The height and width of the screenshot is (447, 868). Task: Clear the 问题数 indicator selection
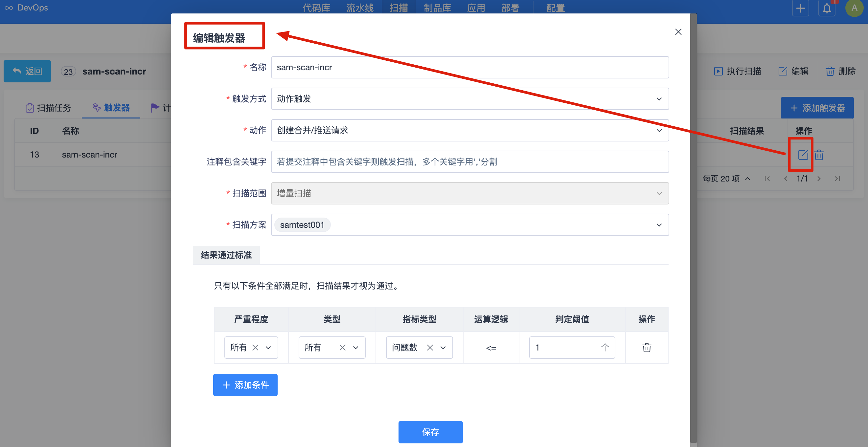[430, 347]
